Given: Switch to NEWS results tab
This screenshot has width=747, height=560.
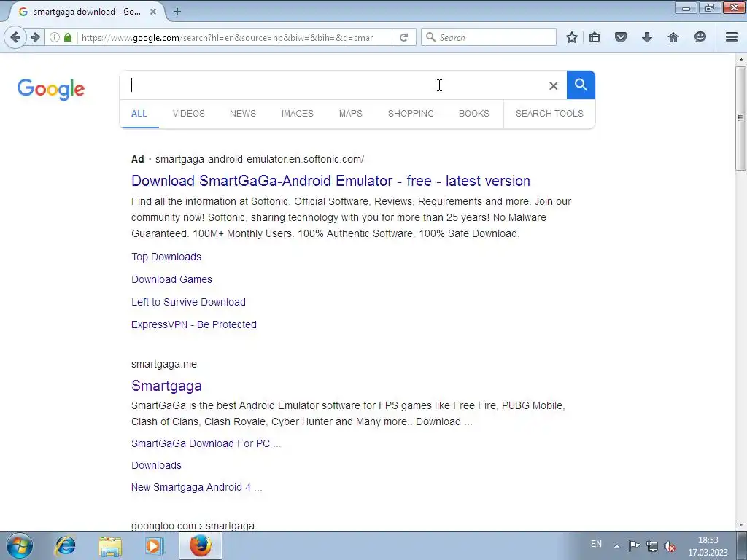Looking at the screenshot, I should [x=242, y=114].
